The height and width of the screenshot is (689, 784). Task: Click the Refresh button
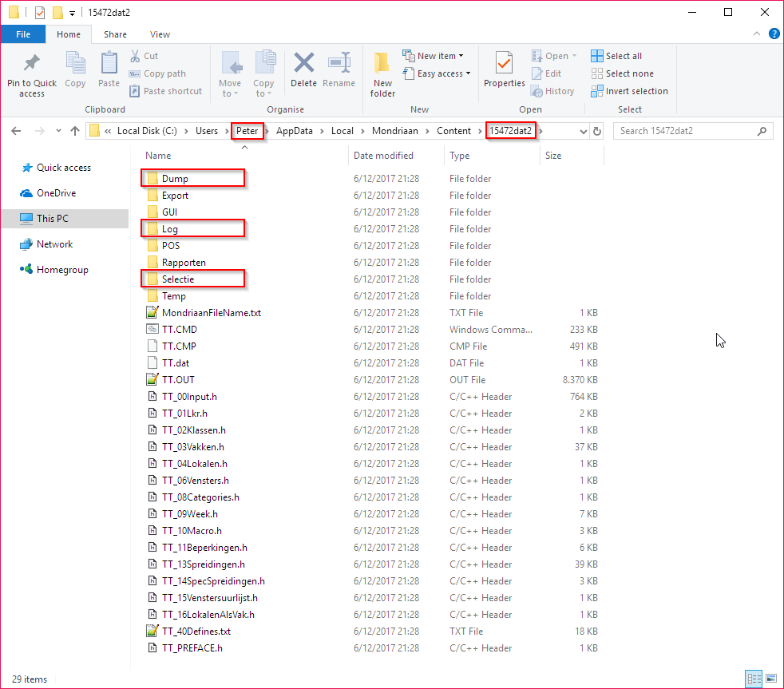coord(597,132)
